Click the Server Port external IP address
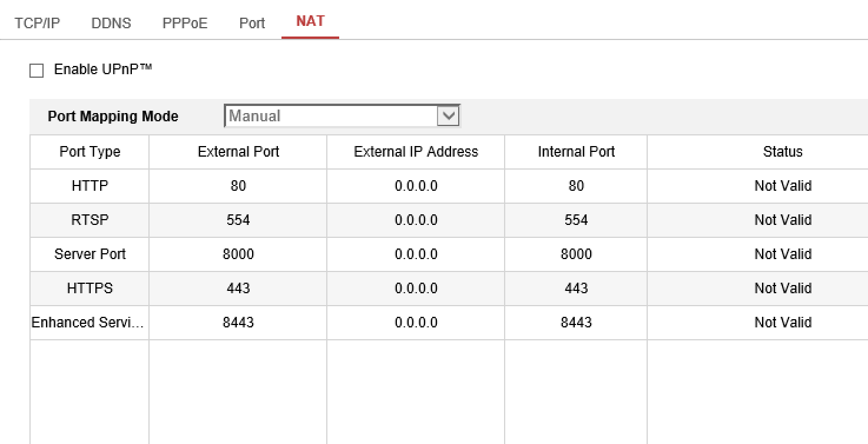 (416, 254)
